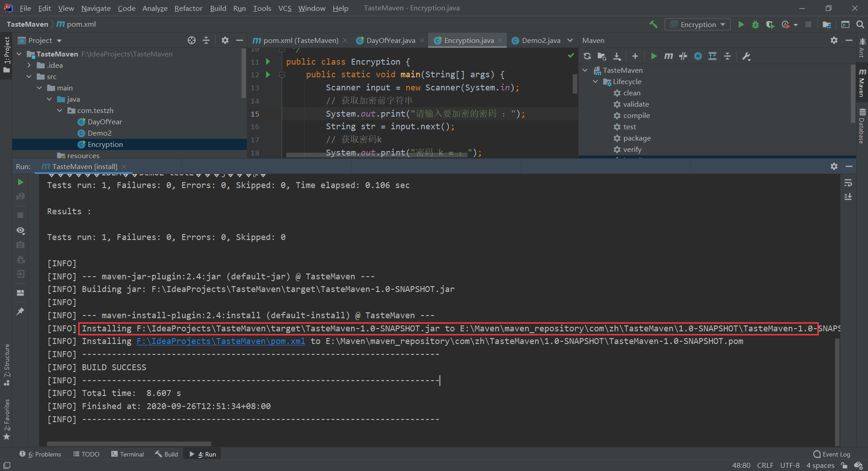Open Project Structure from the top toolbar
This screenshot has height=471, width=868.
coord(827,24)
